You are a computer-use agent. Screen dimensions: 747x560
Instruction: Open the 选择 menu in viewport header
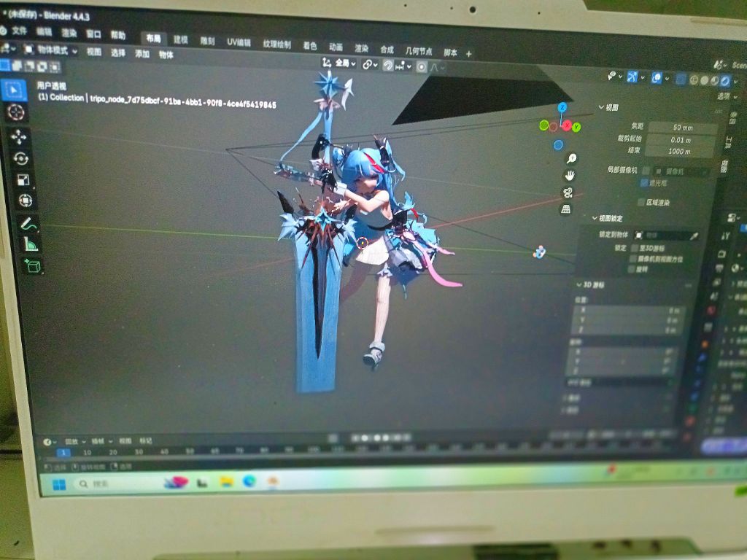117,52
